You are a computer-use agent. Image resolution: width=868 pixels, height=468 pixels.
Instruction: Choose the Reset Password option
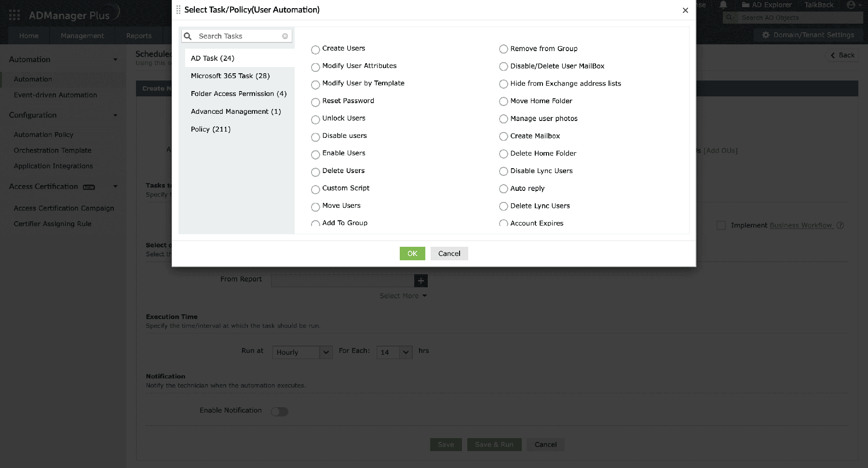click(315, 102)
